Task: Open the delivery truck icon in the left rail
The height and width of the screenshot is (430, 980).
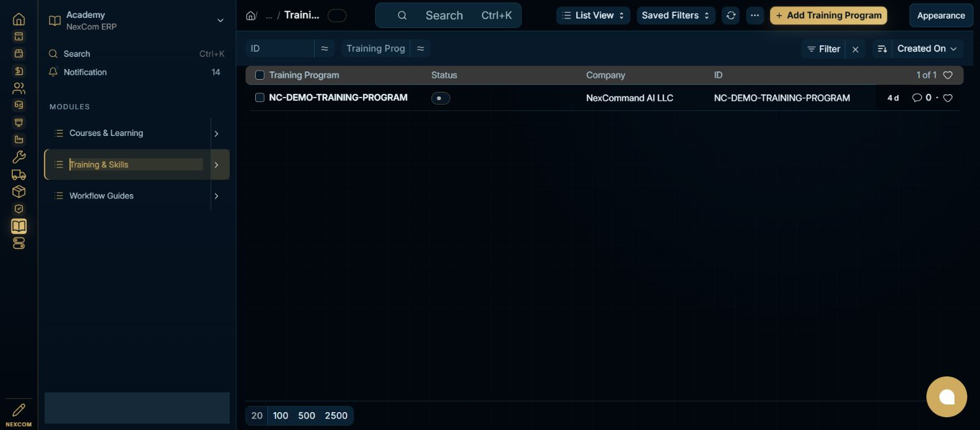Action: pos(19,174)
